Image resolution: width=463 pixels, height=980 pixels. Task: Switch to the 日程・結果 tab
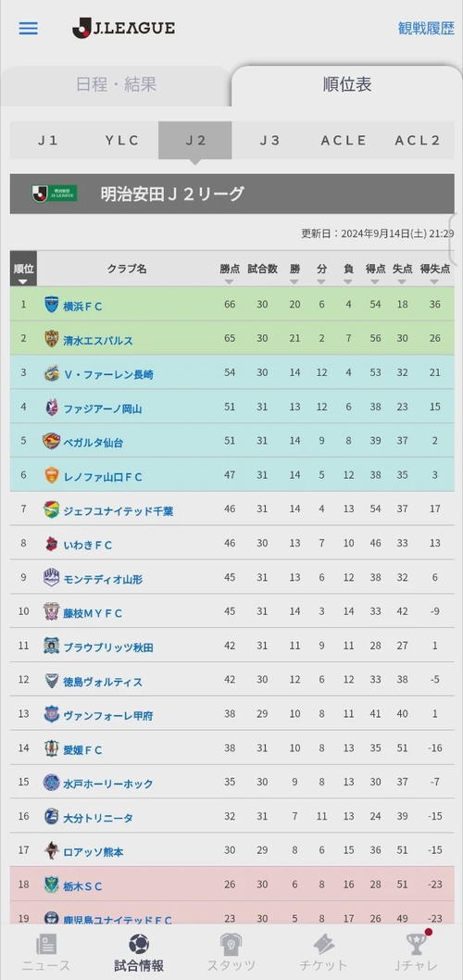pyautogui.click(x=117, y=85)
